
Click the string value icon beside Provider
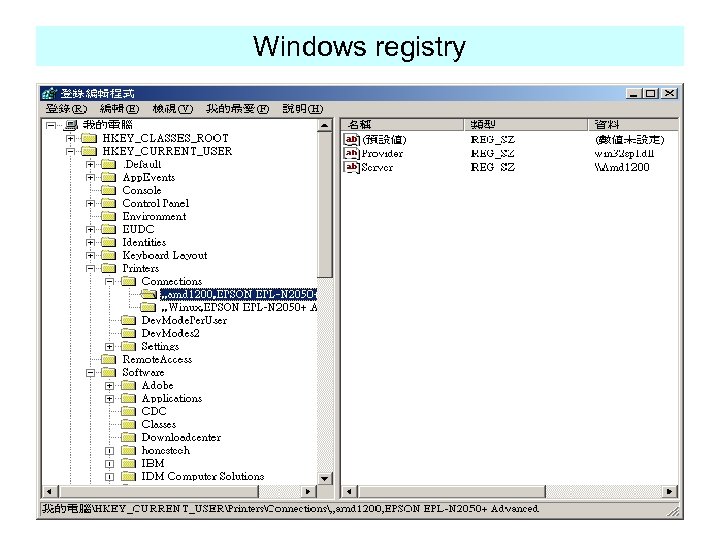coord(351,153)
